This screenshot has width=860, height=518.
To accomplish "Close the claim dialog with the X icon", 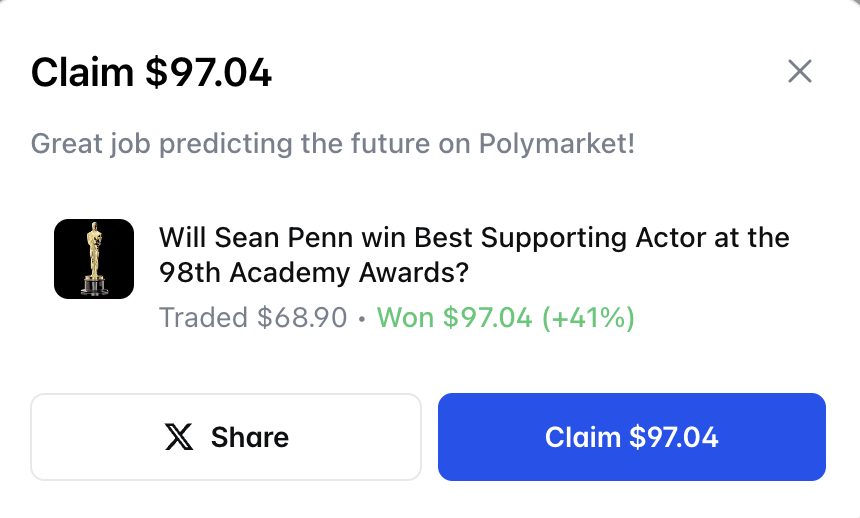I will pos(800,71).
